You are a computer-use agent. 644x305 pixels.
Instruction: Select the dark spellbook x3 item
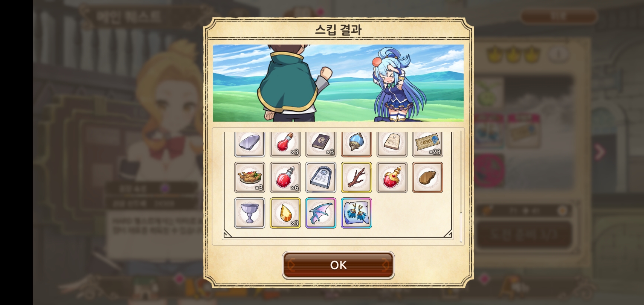coord(320,144)
